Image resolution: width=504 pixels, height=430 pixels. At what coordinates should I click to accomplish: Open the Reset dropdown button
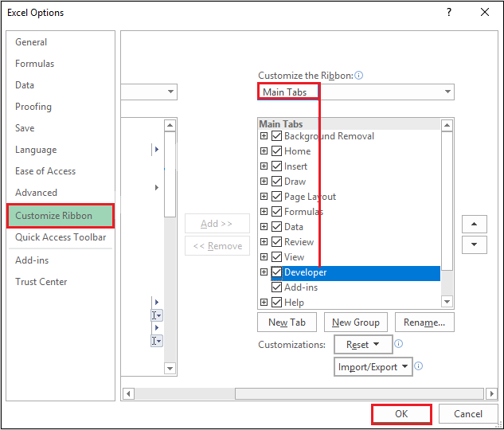pyautogui.click(x=363, y=345)
